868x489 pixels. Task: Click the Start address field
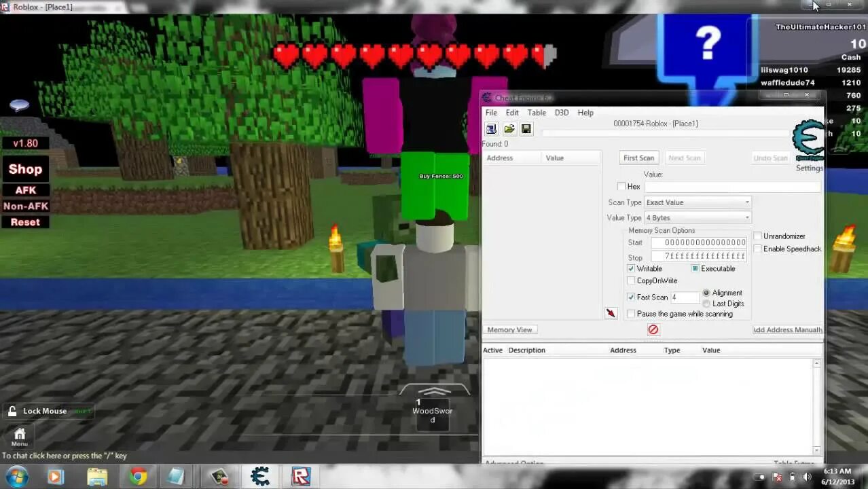(699, 242)
